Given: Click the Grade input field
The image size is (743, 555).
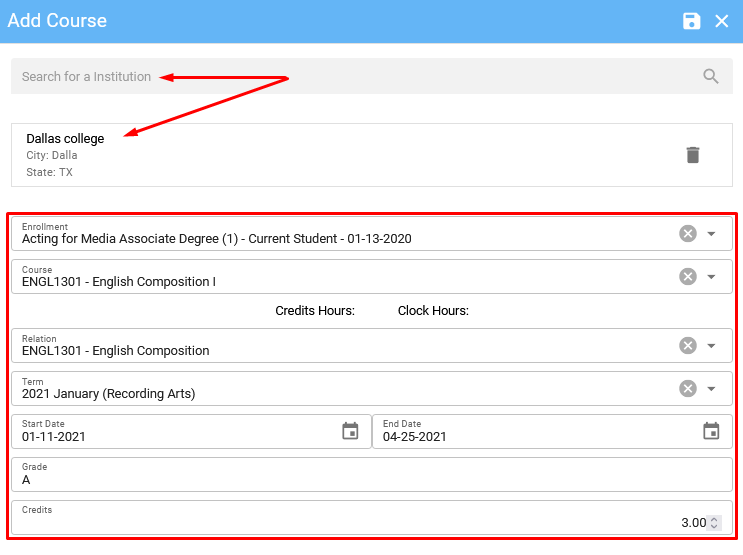Looking at the screenshot, I should pyautogui.click(x=370, y=479).
